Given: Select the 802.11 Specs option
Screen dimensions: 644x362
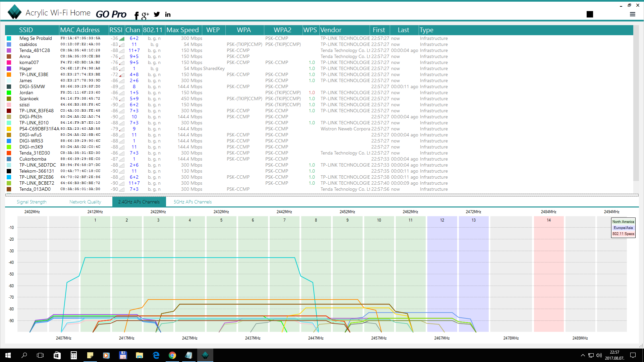Looking at the screenshot, I should click(x=623, y=234).
